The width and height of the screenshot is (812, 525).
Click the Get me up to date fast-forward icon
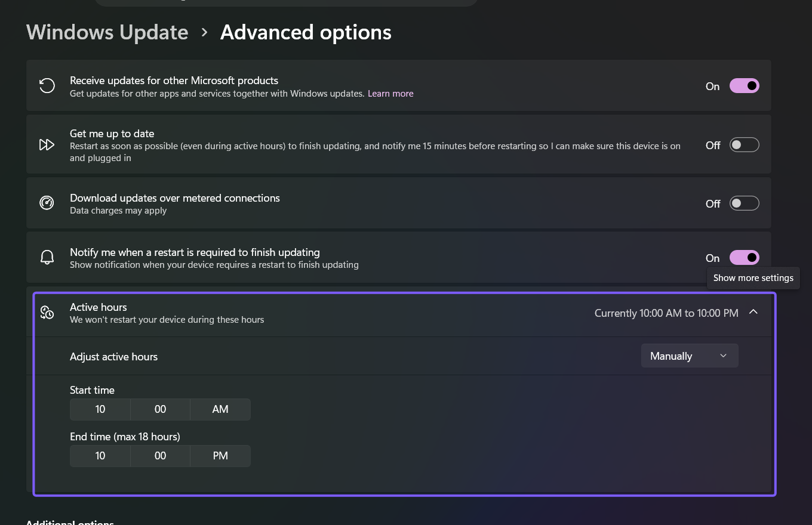(x=47, y=145)
